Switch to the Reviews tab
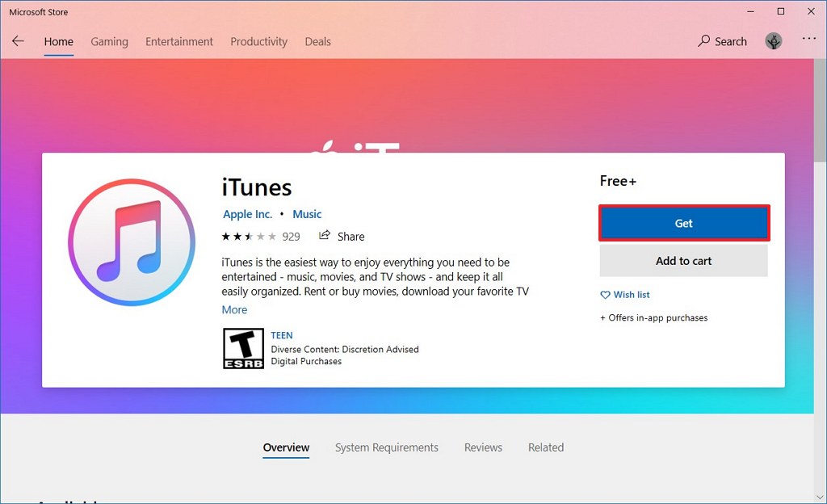 [x=483, y=447]
